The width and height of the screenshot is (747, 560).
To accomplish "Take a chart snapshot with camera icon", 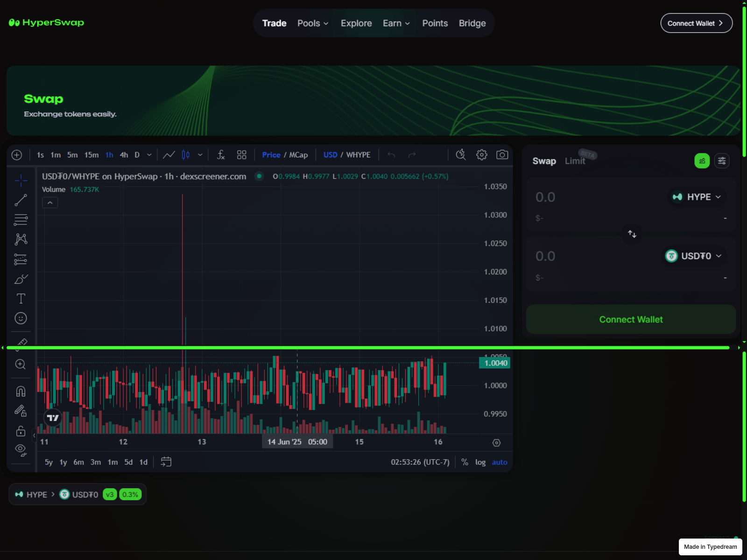I will pyautogui.click(x=502, y=155).
